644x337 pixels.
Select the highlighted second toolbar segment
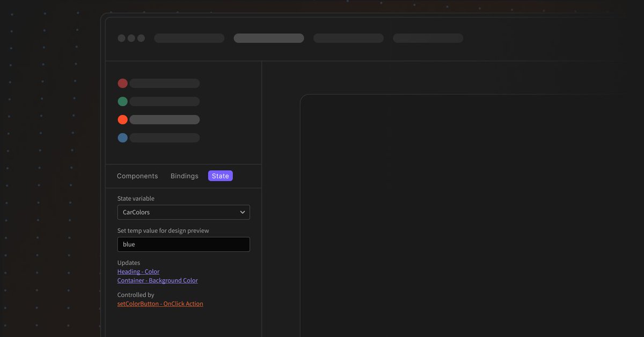click(268, 38)
